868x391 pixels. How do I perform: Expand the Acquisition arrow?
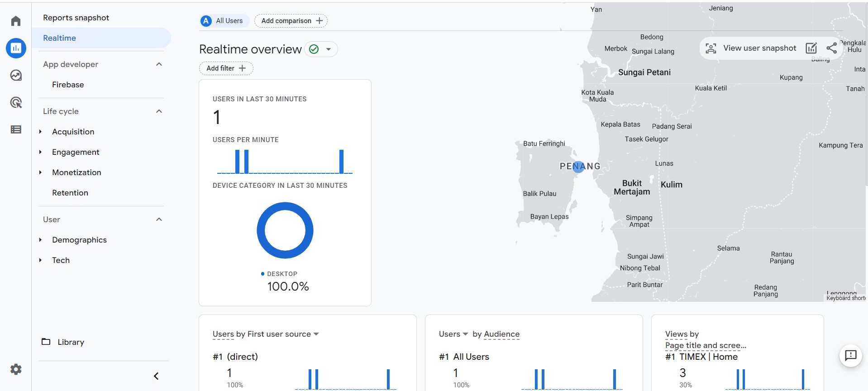pyautogui.click(x=40, y=132)
